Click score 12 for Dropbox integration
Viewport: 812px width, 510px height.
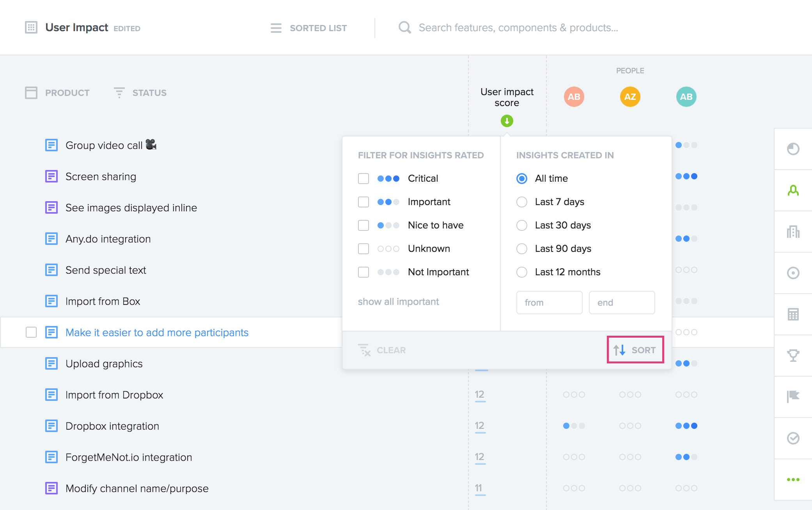480,426
